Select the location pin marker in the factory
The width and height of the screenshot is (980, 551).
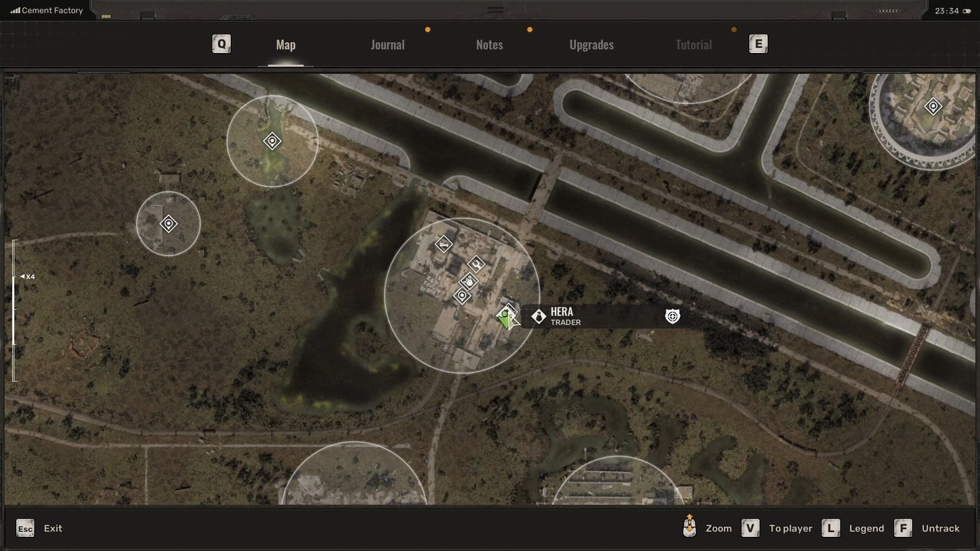pos(462,296)
